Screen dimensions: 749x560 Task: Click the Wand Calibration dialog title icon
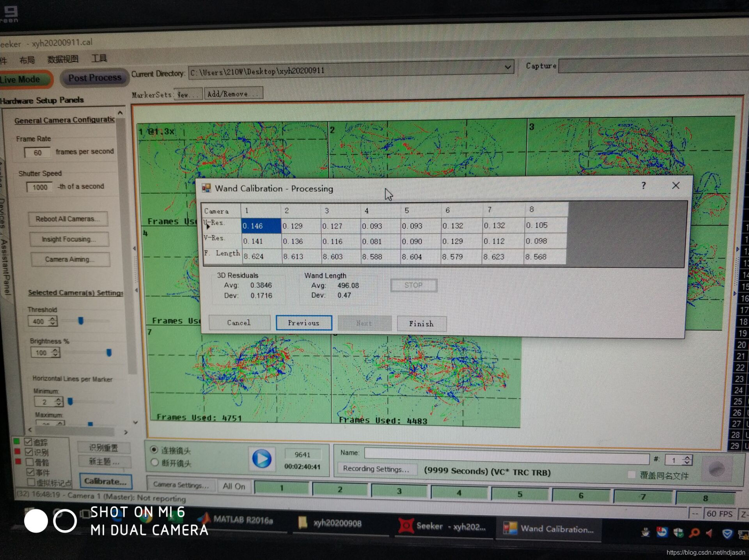point(206,188)
